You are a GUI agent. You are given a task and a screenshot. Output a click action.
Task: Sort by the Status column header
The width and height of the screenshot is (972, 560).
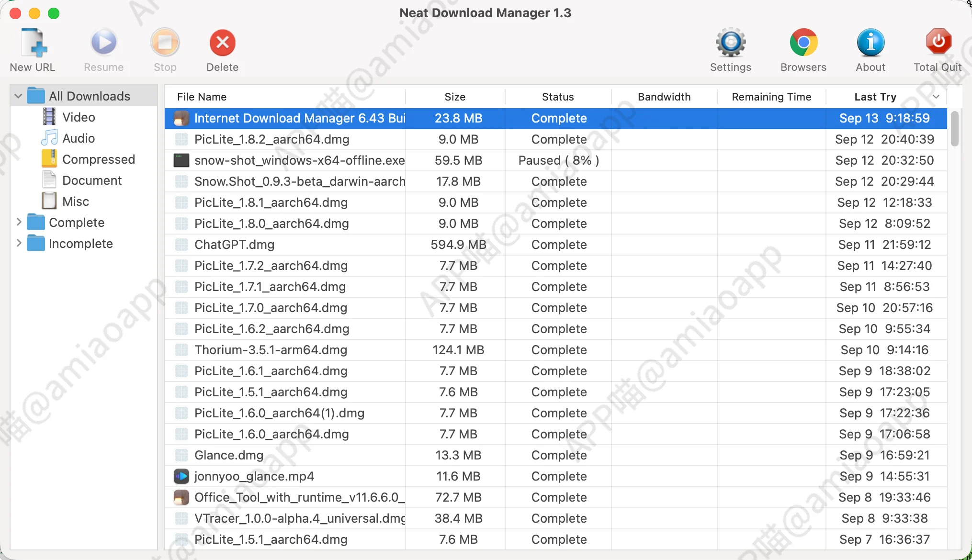[x=558, y=97]
